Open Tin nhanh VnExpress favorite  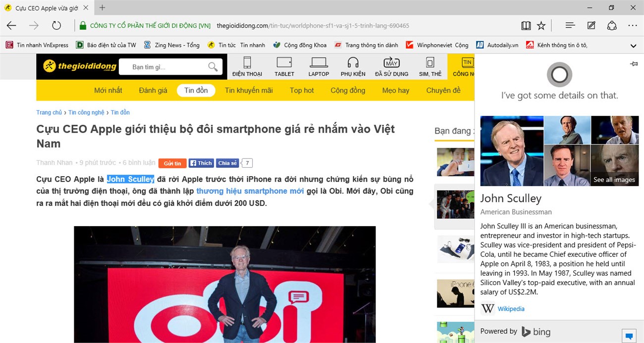click(x=37, y=45)
